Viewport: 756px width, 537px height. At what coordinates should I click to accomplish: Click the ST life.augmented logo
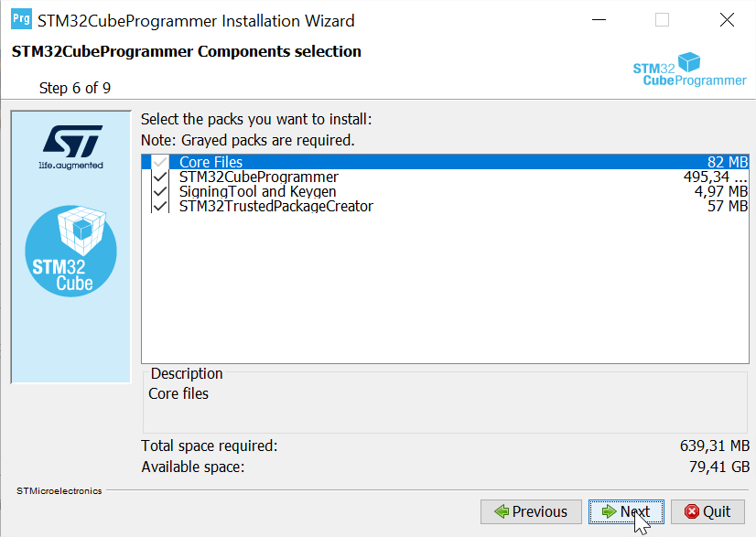[x=71, y=145]
